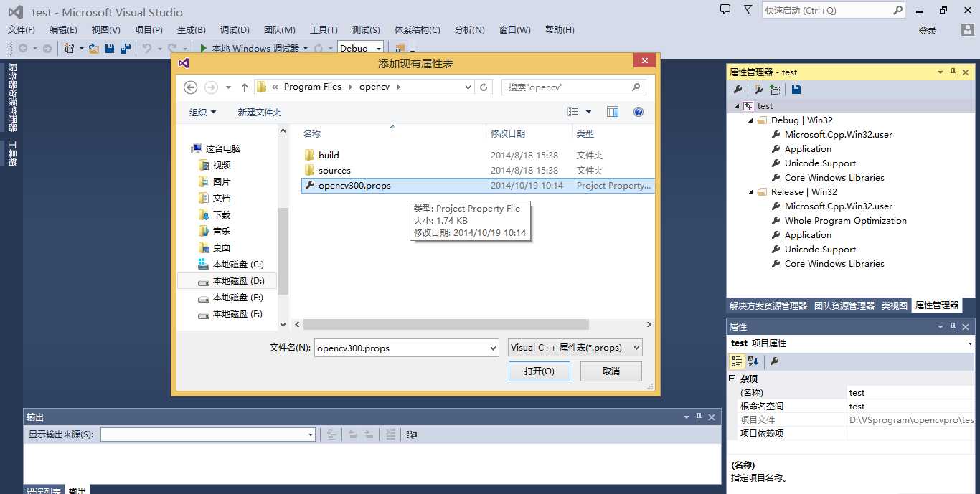Click Toggle Word Wrap icon in Output panel
Viewport: 980px width, 494px height.
click(412, 434)
